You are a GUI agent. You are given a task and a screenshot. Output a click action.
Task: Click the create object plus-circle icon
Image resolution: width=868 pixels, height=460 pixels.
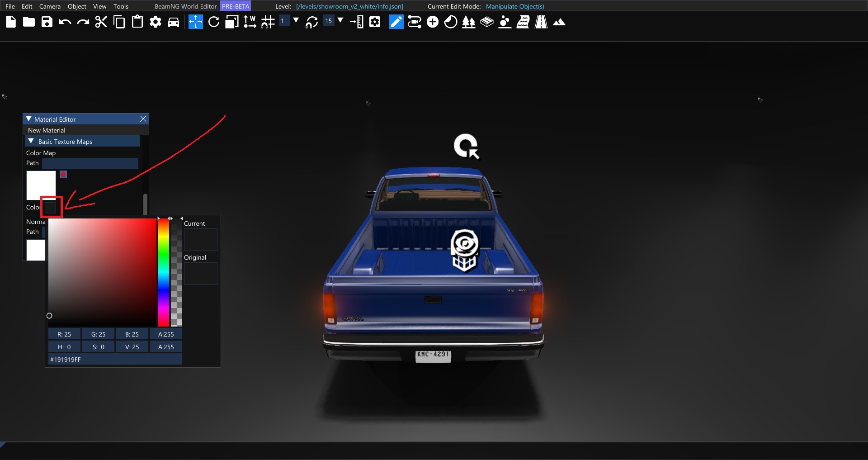click(433, 22)
